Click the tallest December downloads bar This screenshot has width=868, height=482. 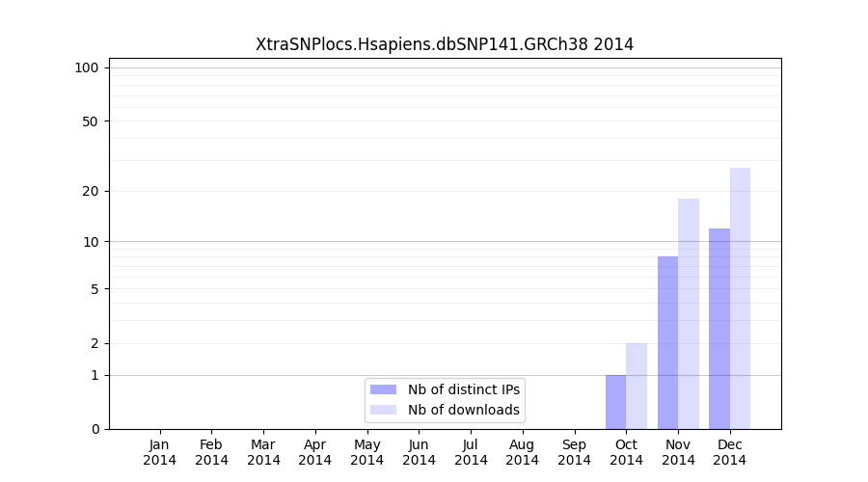point(740,299)
